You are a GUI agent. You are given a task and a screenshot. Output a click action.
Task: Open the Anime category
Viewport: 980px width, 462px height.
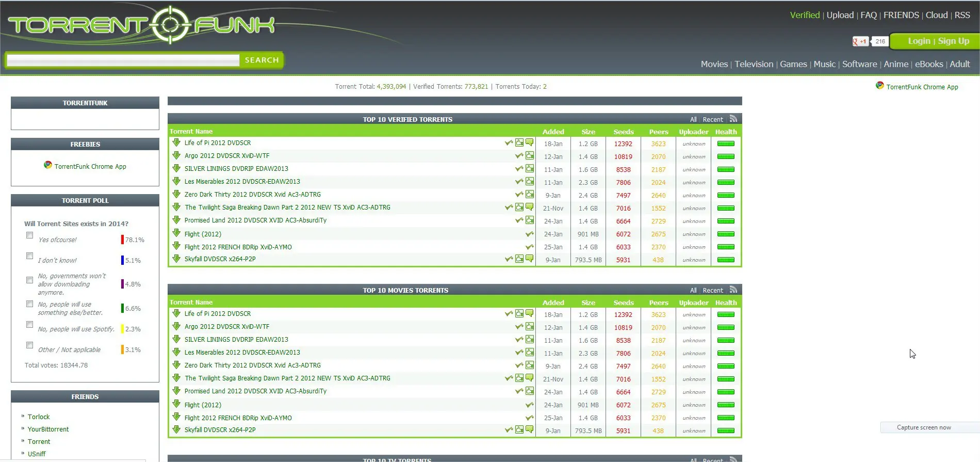tap(896, 64)
